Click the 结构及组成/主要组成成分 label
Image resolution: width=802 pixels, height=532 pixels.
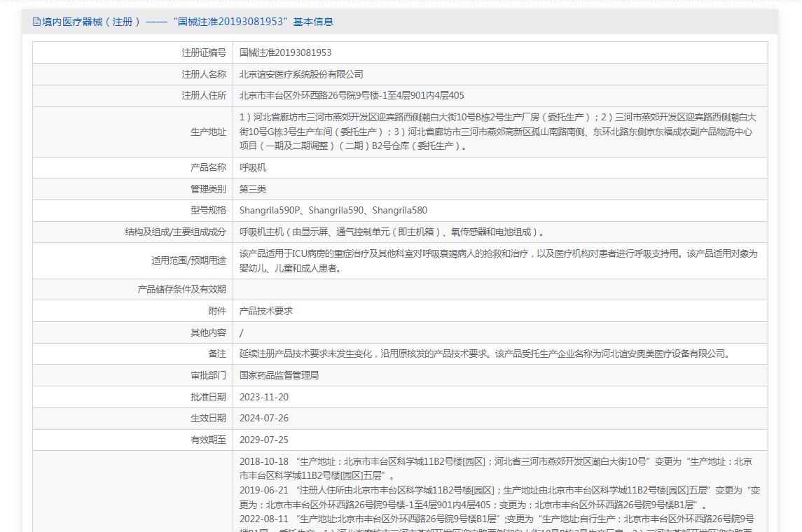tap(175, 232)
